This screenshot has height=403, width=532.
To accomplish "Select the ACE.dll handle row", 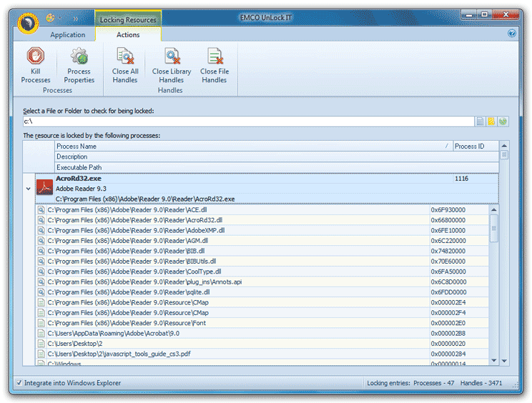I will [x=262, y=210].
